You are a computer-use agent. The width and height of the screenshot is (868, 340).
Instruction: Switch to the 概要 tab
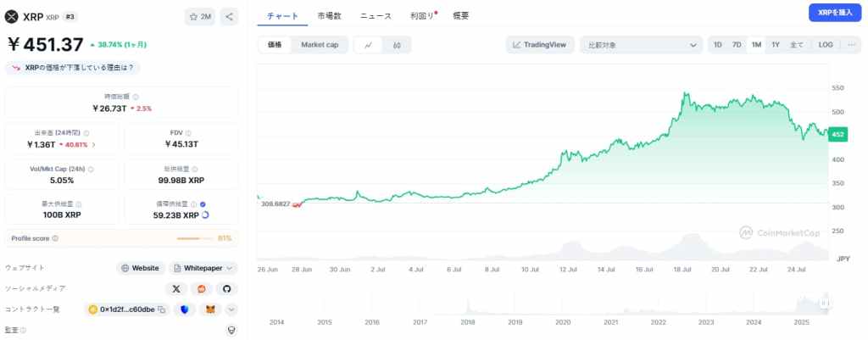(460, 16)
